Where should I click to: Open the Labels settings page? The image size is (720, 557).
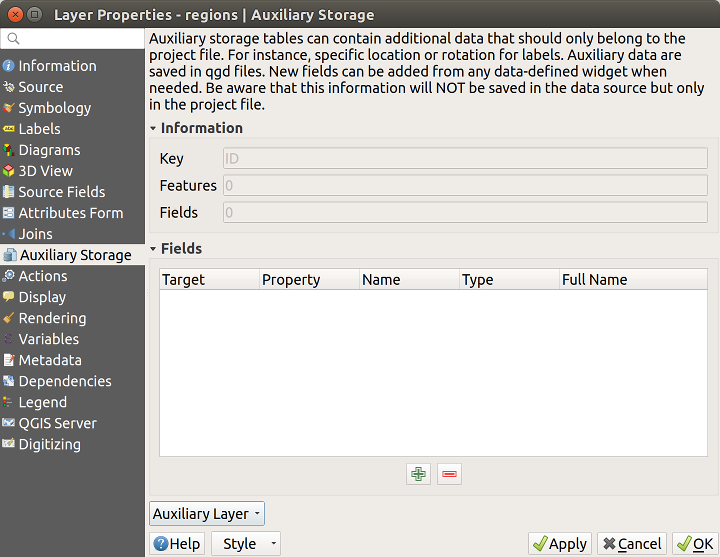39,129
